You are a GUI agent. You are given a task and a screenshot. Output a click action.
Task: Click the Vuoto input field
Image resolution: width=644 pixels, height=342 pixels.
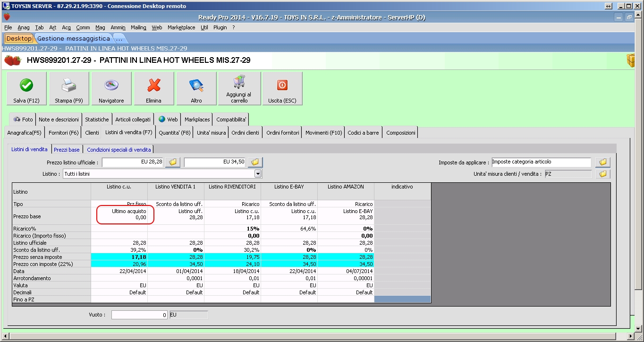pyautogui.click(x=139, y=315)
